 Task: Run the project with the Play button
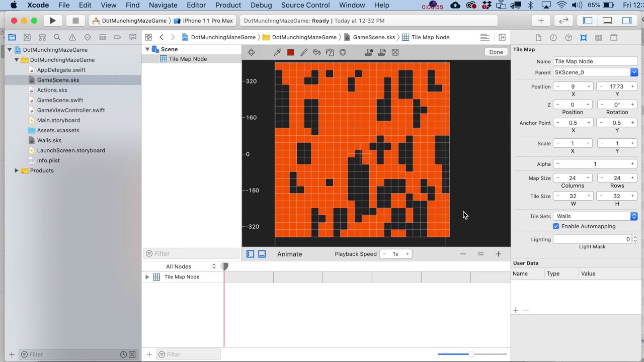[52, 21]
